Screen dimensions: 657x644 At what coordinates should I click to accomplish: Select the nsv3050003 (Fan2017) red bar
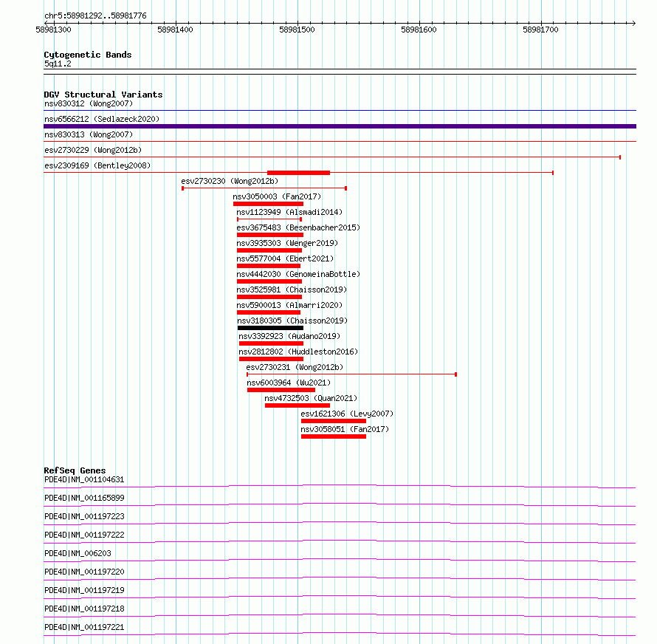[268, 204]
